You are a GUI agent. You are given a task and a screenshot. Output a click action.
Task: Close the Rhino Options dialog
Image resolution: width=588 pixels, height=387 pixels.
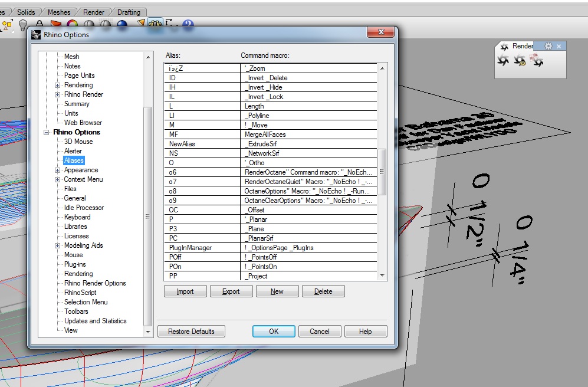(x=380, y=32)
